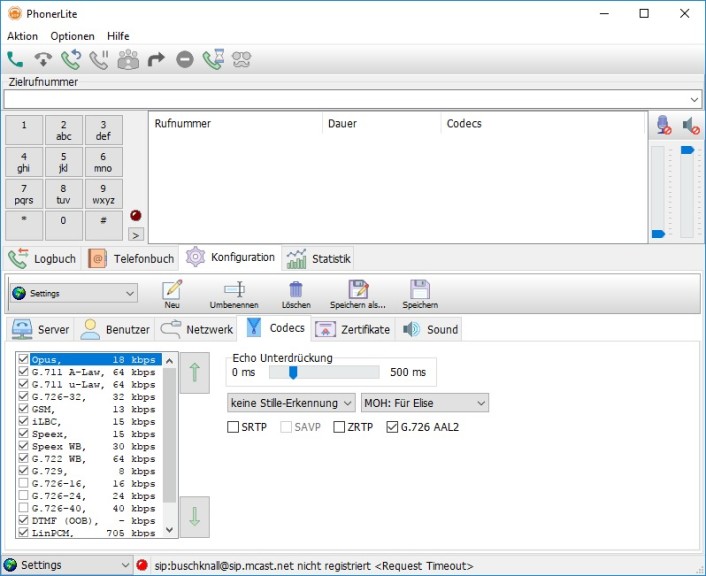Switch to the Logbuch tab
Screen dimensions: 706x576
click(x=42, y=259)
